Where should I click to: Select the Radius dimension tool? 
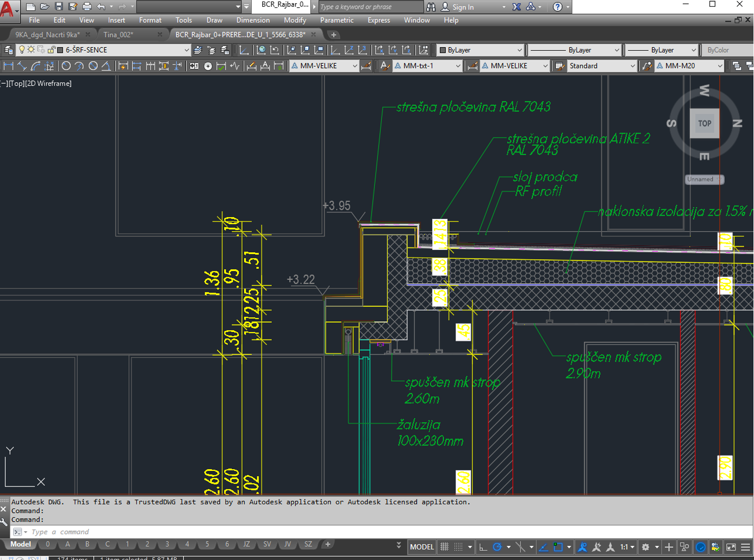tap(66, 66)
